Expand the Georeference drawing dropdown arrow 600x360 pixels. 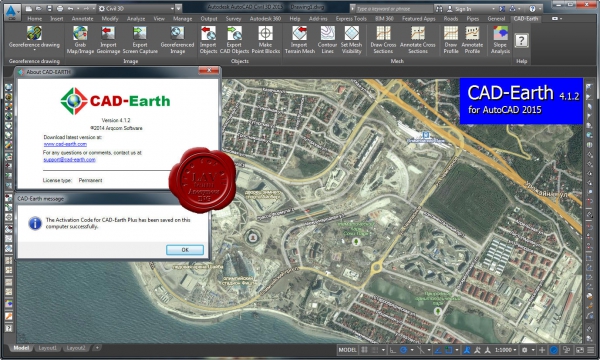point(34,50)
